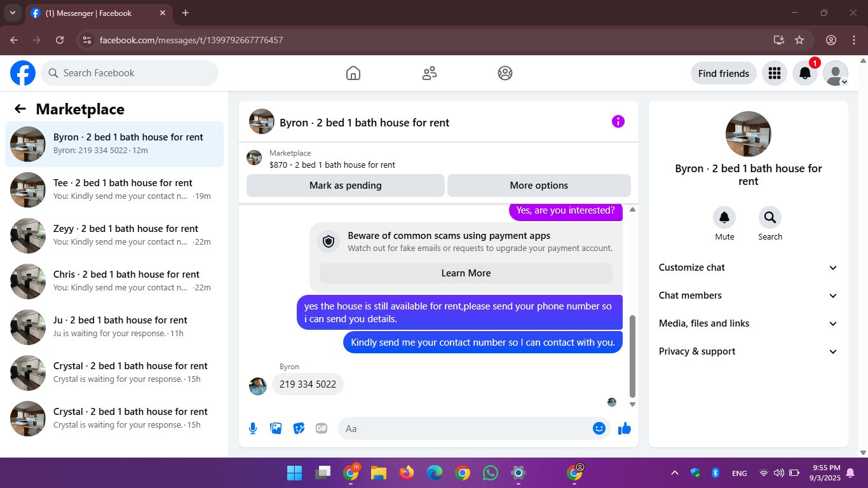This screenshot has height=488, width=868.
Task: Send a voice clip with microphone icon
Action: tap(253, 428)
